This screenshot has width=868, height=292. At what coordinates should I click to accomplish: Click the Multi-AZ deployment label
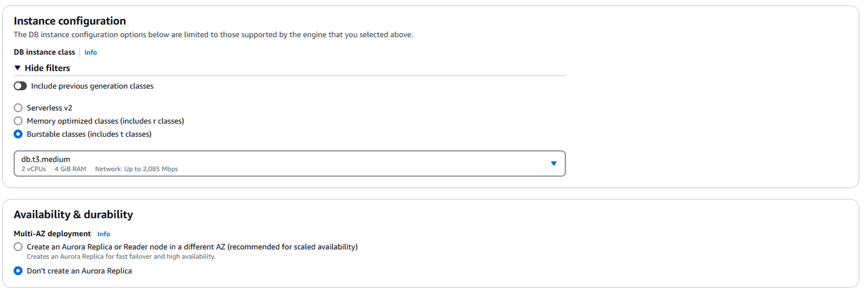tap(52, 234)
